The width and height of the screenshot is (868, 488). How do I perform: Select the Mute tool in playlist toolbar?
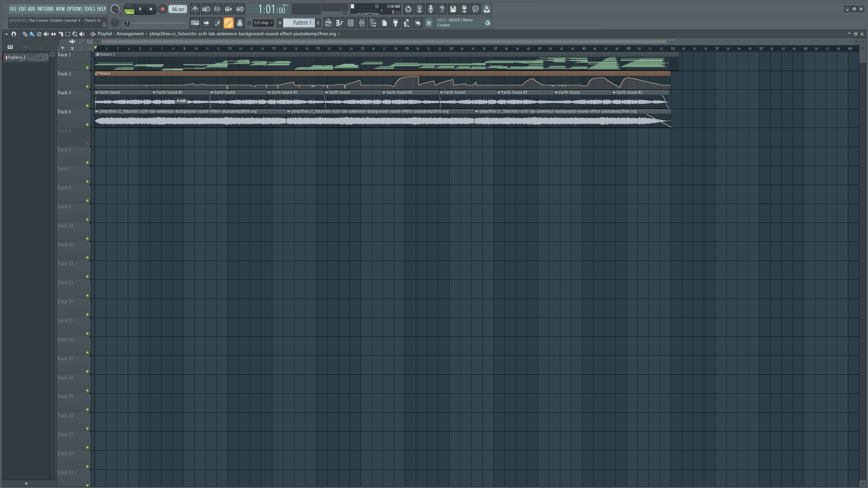[x=46, y=34]
